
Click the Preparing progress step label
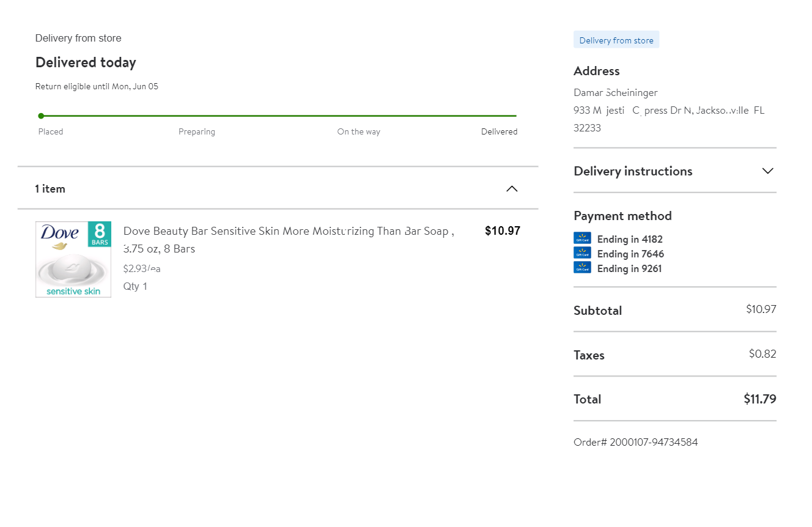pos(197,131)
